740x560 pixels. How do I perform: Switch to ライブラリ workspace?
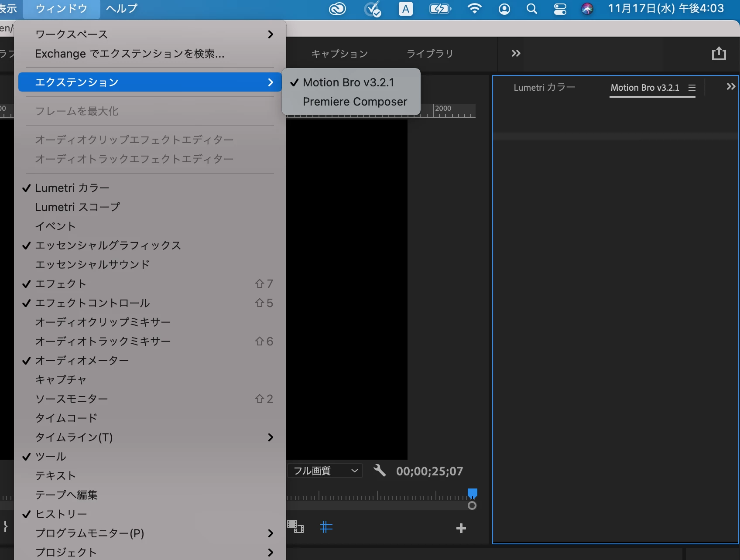point(430,54)
